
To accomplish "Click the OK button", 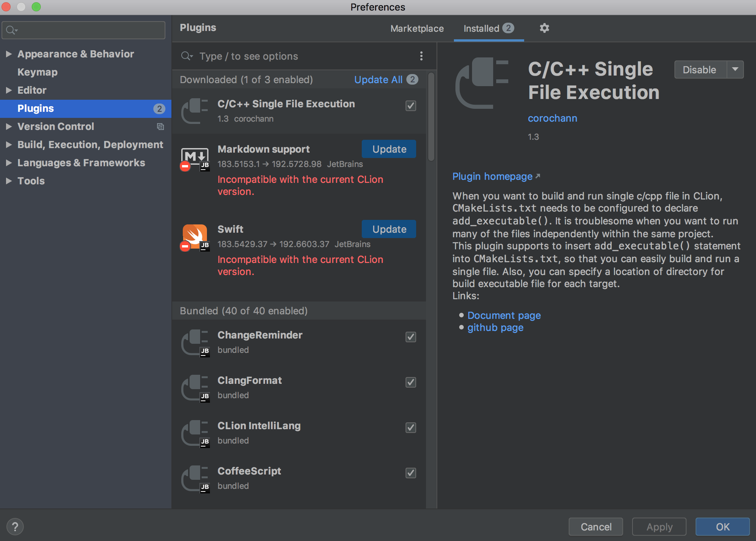I will [x=723, y=527].
